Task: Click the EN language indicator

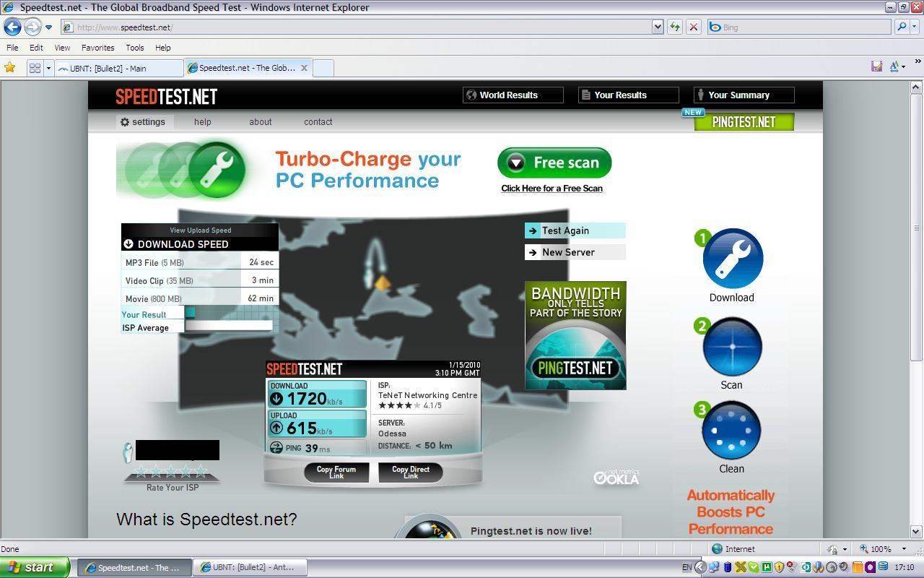Action: point(687,567)
